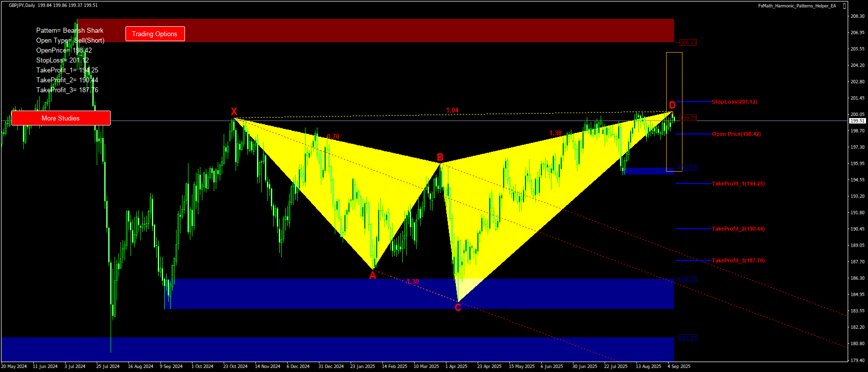Click the GBPJPY,Daily chart title text
The image size is (868, 372).
22,5
